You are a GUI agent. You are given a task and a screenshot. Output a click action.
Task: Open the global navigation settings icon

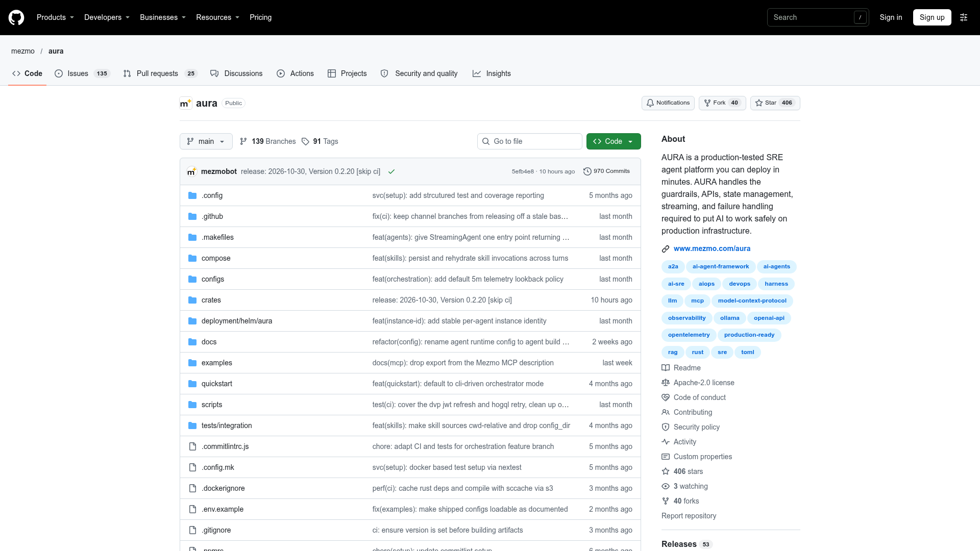964,17
